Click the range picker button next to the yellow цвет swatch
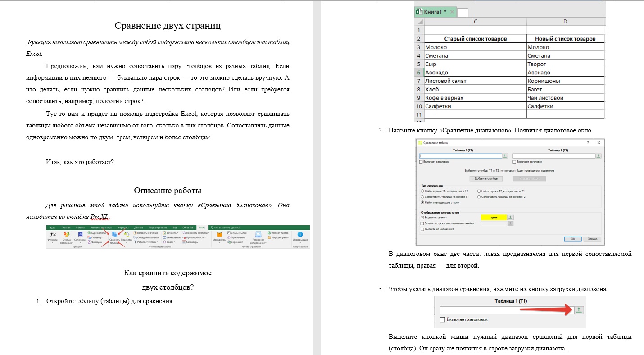 510,217
